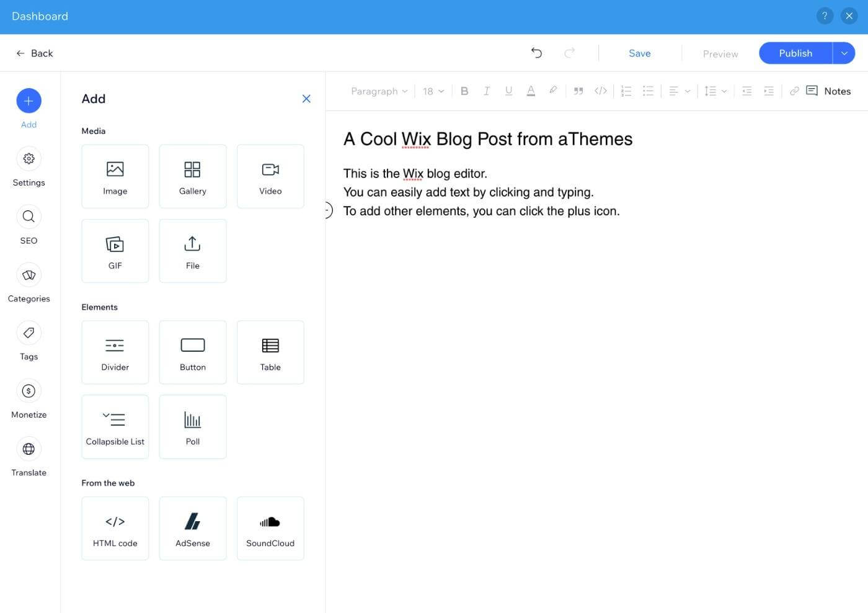The height and width of the screenshot is (613, 868).
Task: Click the plus circle beside the paragraph
Action: click(x=328, y=210)
